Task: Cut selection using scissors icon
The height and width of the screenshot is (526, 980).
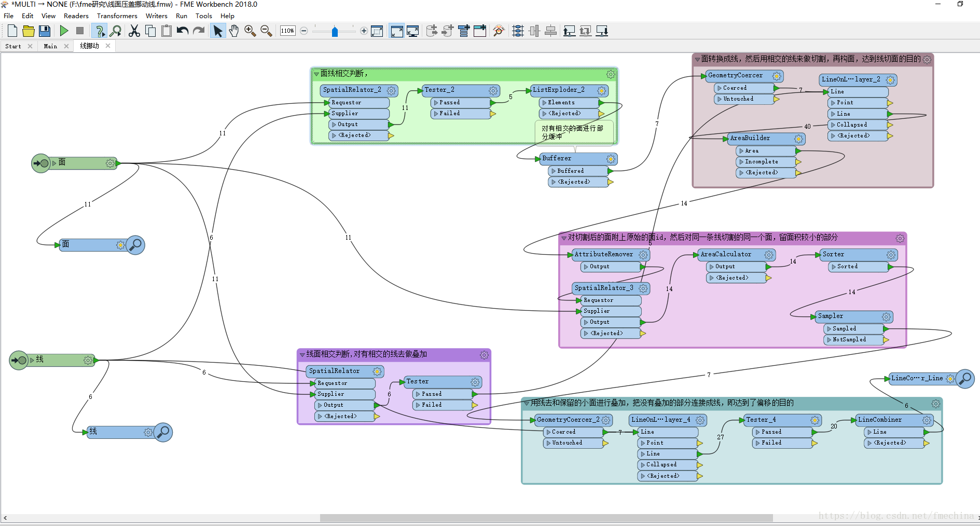Action: click(134, 31)
